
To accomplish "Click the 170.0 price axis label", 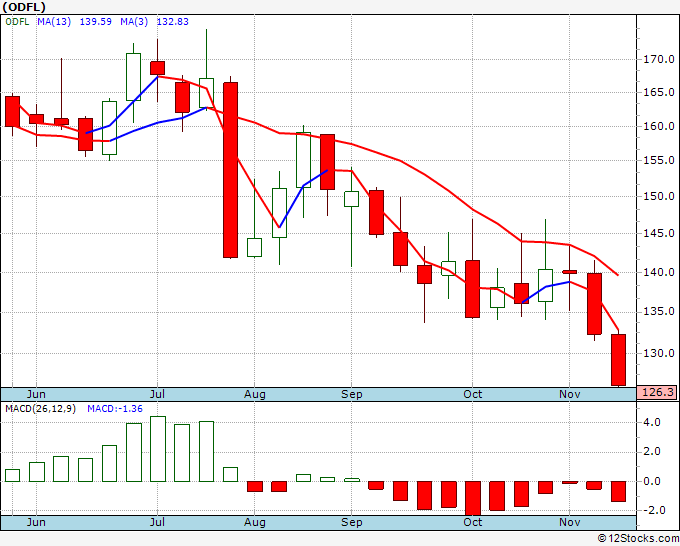I will 658,59.
